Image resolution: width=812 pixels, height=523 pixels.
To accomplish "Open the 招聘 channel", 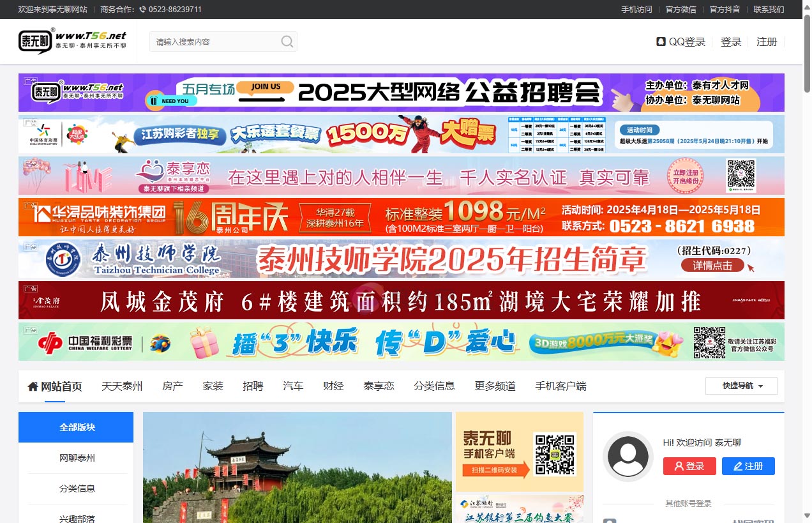I will pos(253,386).
